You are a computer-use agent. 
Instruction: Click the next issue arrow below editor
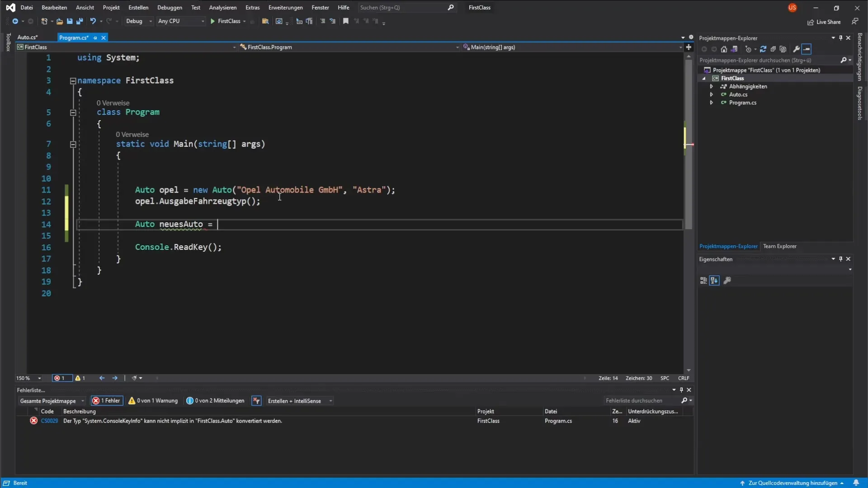[x=115, y=378]
